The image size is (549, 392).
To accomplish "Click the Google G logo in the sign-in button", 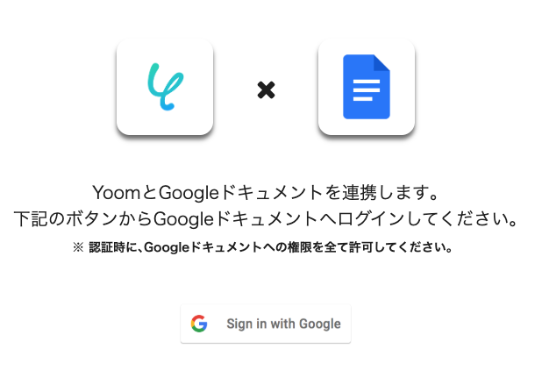I will [199, 324].
